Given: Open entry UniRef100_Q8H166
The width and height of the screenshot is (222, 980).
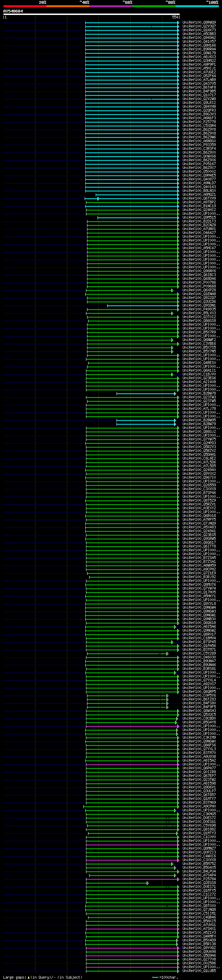Looking at the screenshot, I should [199, 45].
